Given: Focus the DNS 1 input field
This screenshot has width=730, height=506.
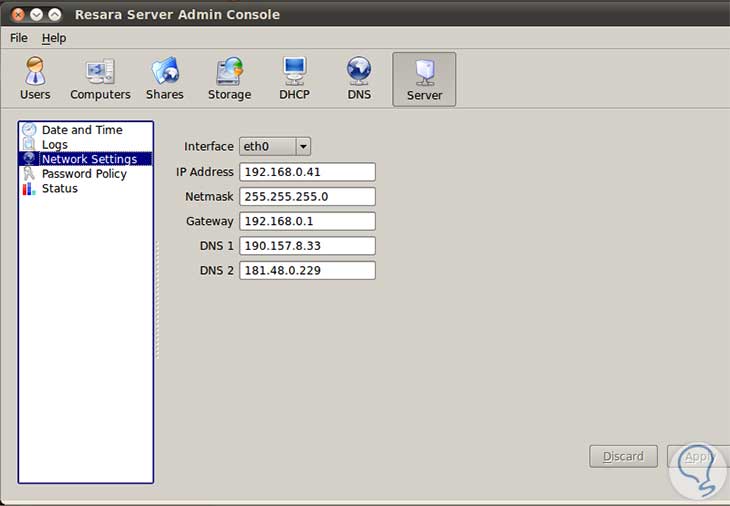Looking at the screenshot, I should (x=307, y=246).
